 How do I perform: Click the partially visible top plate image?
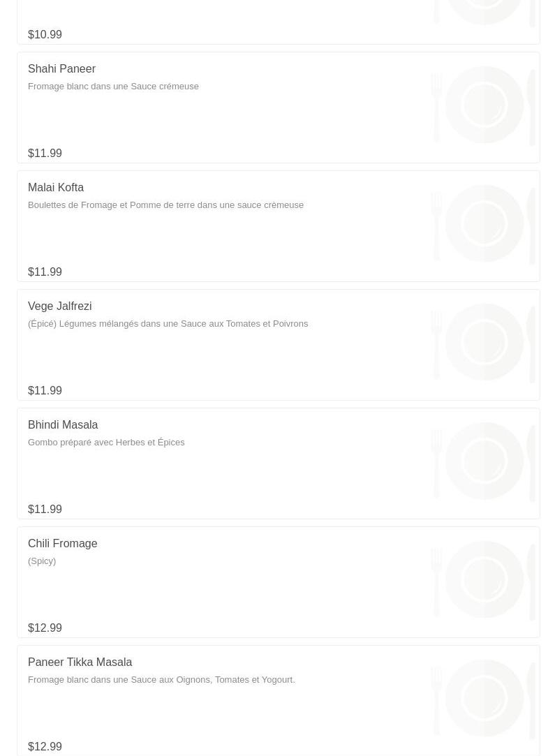pos(484,12)
